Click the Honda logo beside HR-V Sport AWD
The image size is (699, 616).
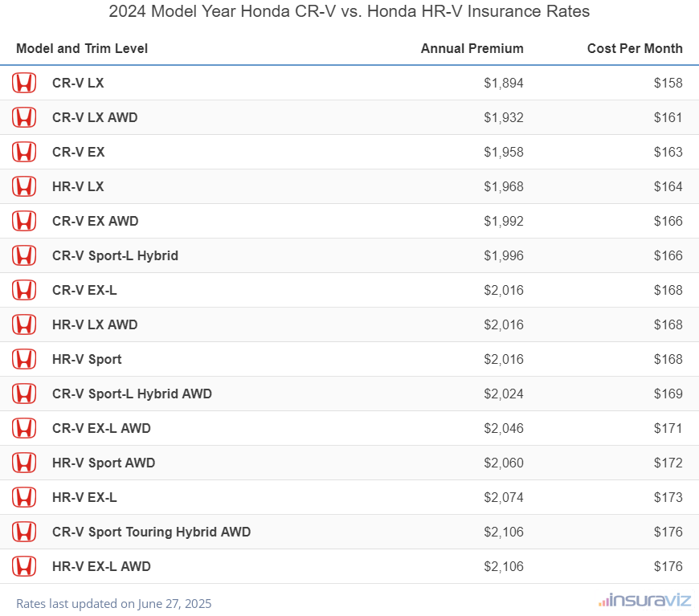click(24, 463)
